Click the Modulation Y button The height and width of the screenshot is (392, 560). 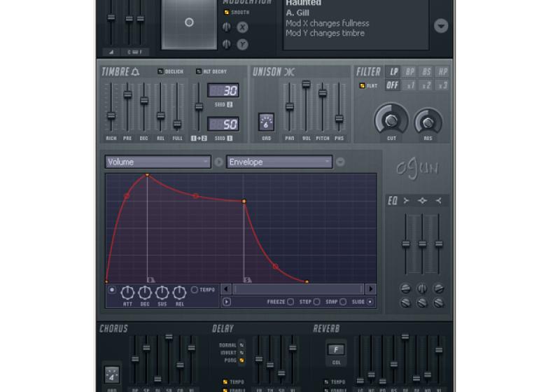[x=242, y=44]
